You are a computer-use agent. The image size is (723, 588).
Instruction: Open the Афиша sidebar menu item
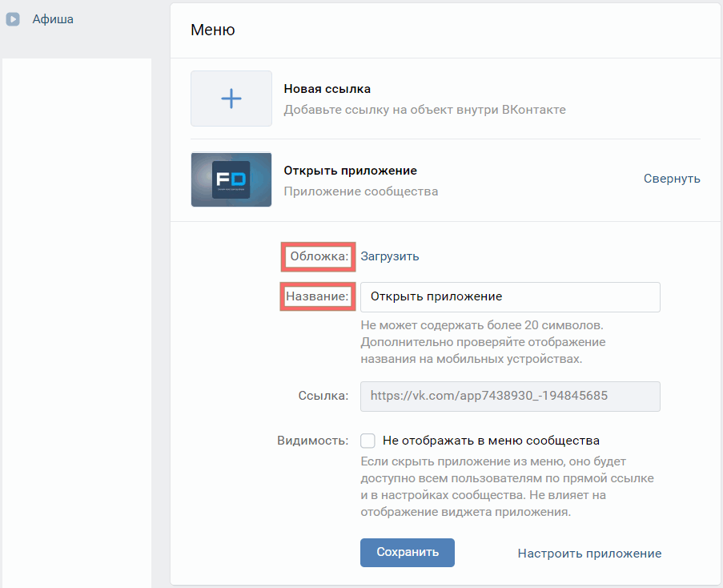coord(53,19)
